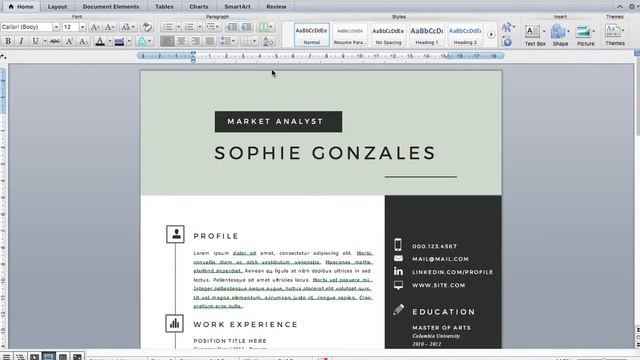This screenshot has width=640, height=360.
Task: Switch to Notebook Layout view
Action: (62, 357)
